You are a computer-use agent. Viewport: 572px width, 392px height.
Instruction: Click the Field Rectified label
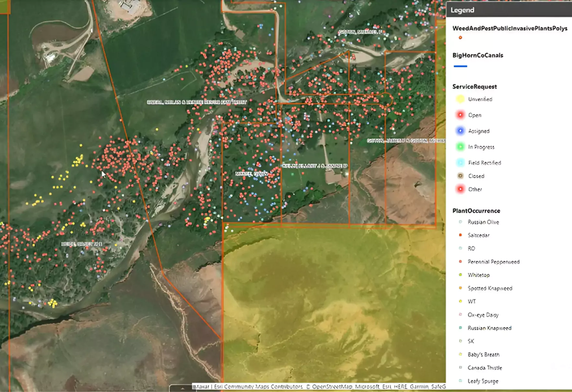(484, 163)
